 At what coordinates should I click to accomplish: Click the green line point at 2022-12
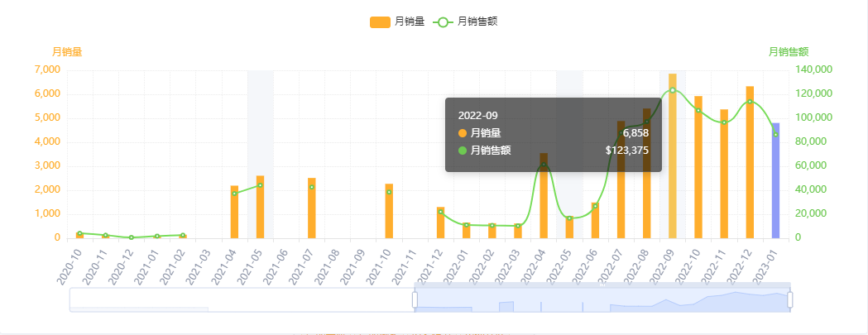[750, 102]
